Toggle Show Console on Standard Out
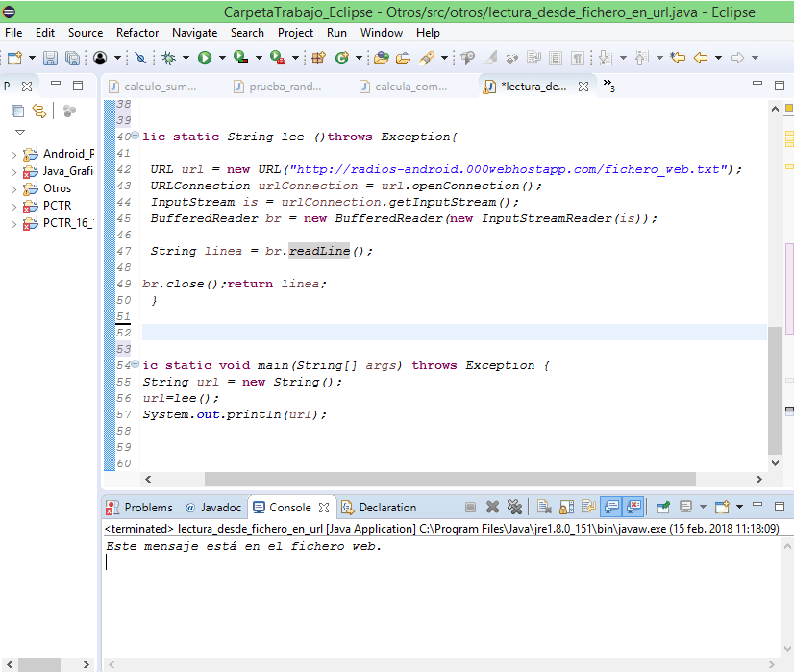The width and height of the screenshot is (794, 672). [x=611, y=507]
